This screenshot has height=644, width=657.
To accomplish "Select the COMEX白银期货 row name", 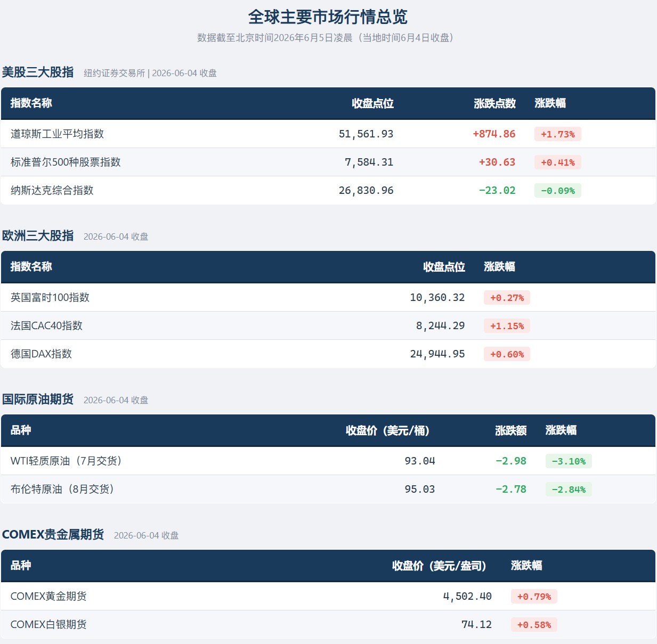I will coord(48,624).
